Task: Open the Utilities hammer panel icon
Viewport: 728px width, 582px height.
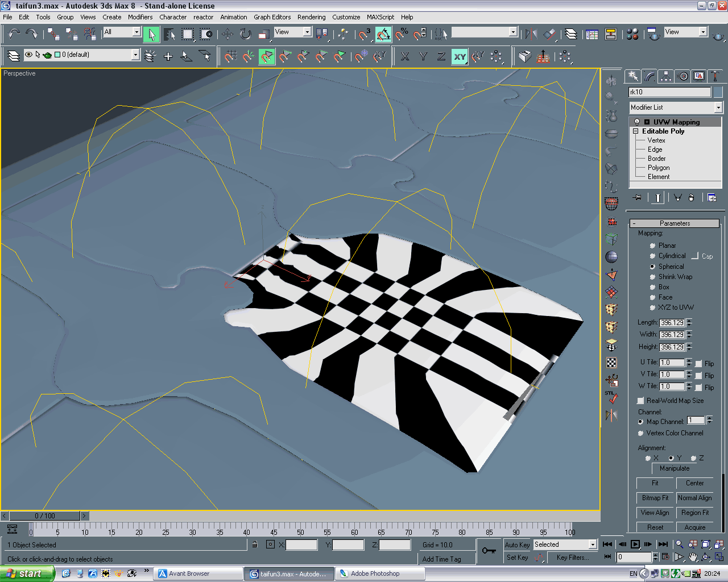Action: coord(715,76)
